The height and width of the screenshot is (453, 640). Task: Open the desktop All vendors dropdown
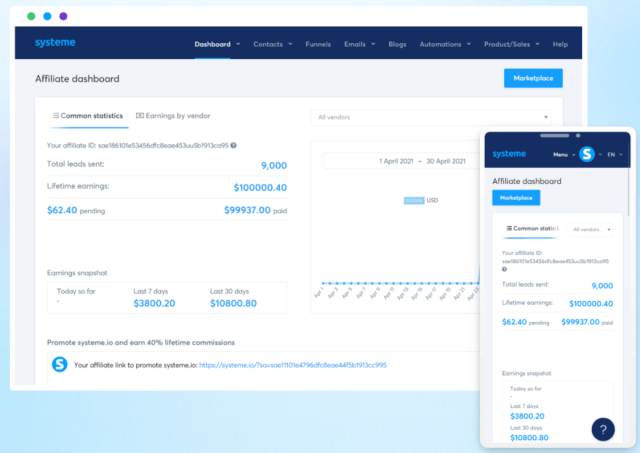(430, 117)
